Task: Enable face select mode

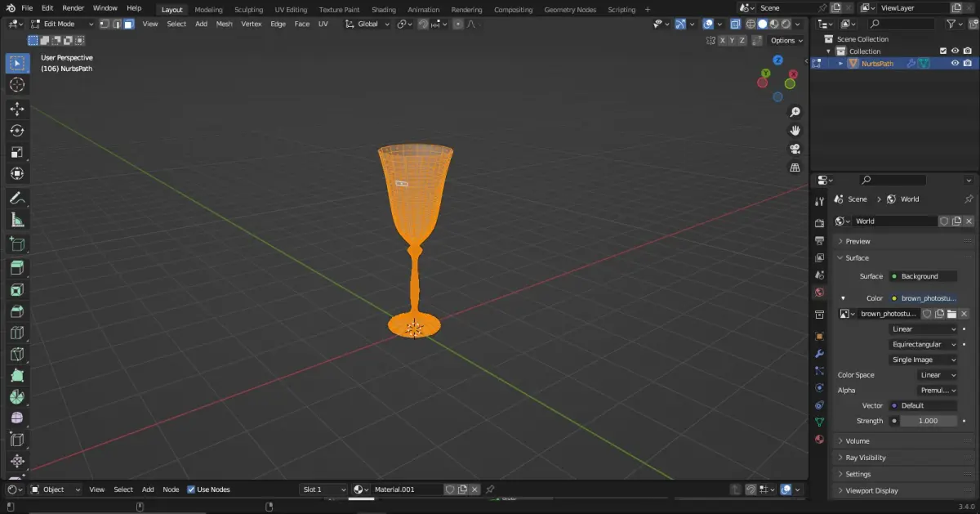Action: point(128,24)
